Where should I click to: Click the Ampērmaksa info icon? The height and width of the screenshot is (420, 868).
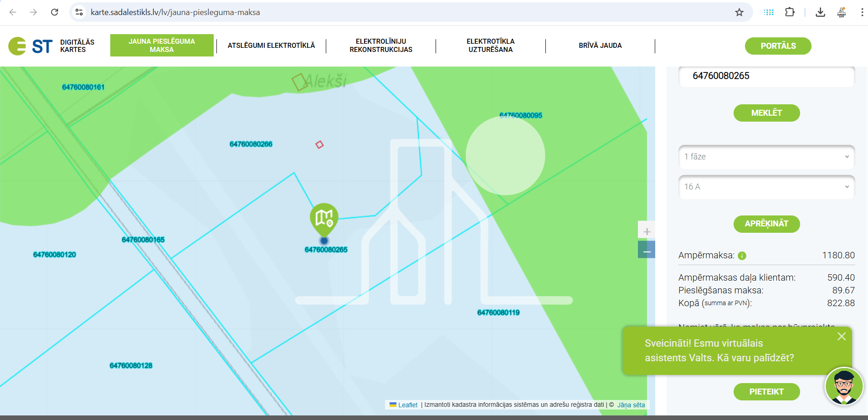click(742, 256)
